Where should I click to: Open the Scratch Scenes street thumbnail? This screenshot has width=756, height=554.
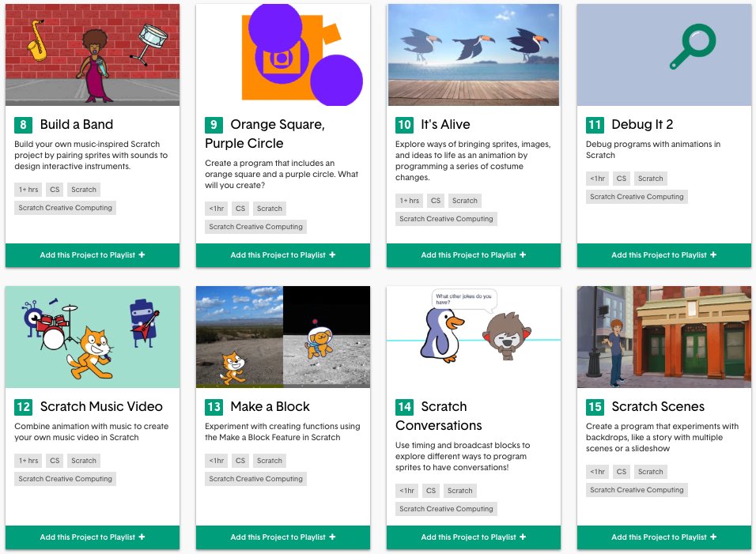(x=664, y=337)
